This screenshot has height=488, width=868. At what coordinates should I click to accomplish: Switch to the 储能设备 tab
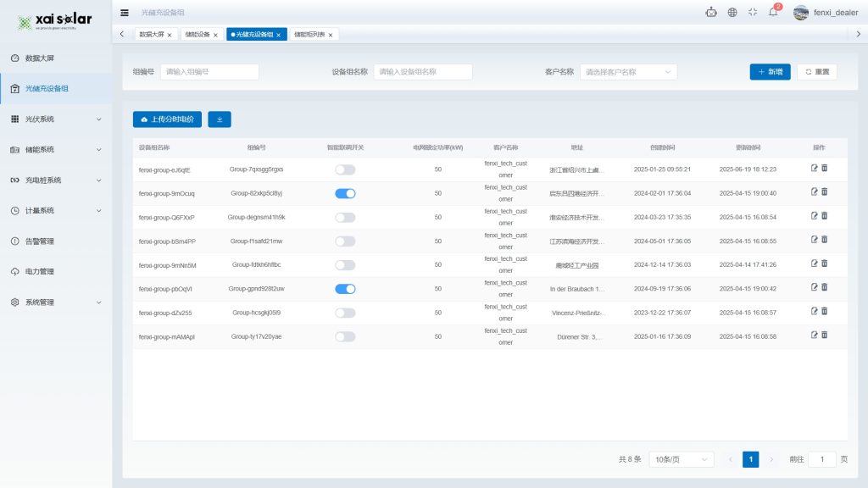point(198,35)
